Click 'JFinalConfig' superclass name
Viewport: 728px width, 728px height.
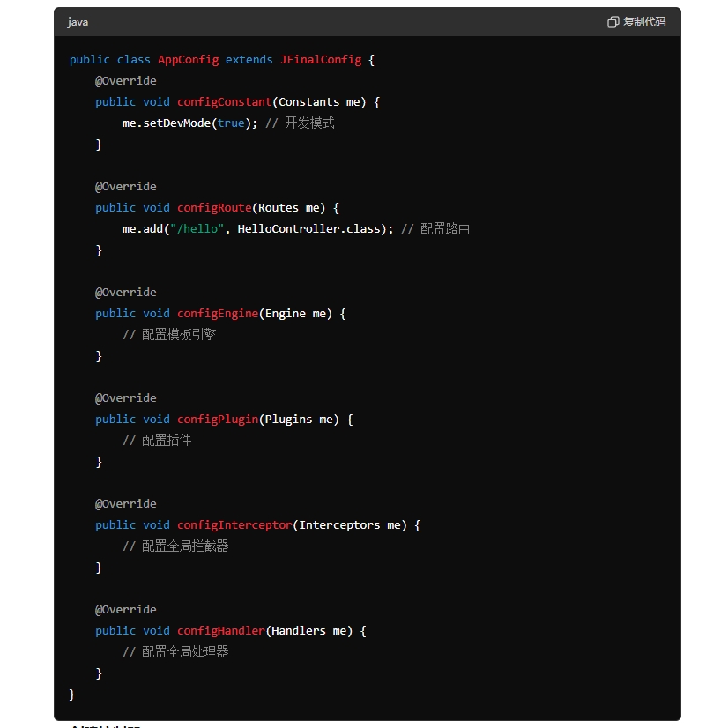[x=320, y=60]
